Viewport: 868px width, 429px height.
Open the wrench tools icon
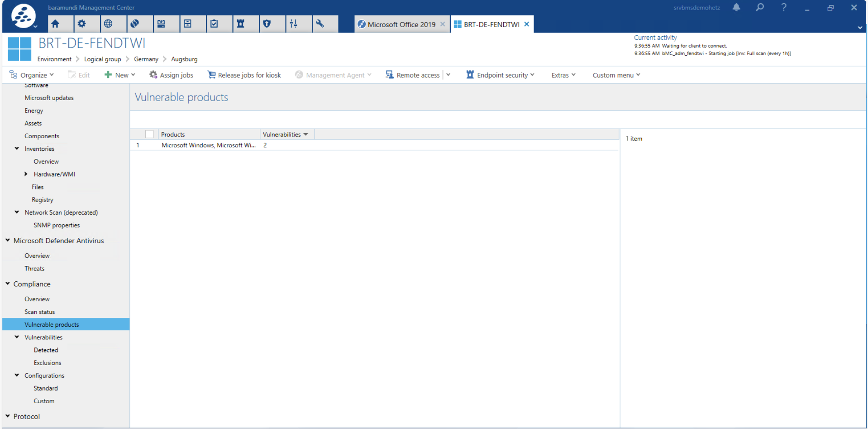click(320, 24)
